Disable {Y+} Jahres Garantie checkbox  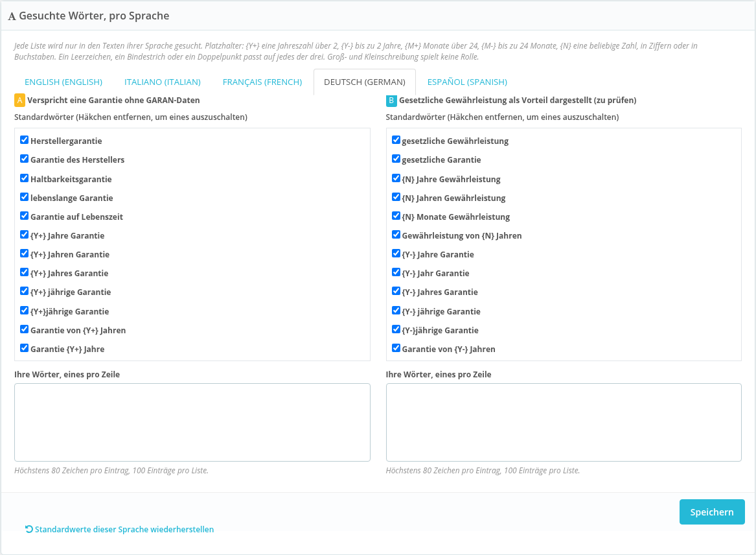point(24,272)
